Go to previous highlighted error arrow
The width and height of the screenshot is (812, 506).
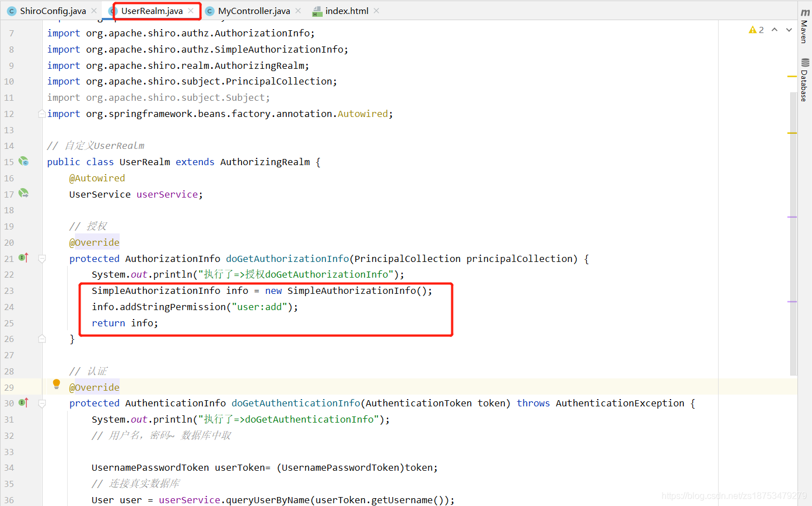click(x=775, y=30)
